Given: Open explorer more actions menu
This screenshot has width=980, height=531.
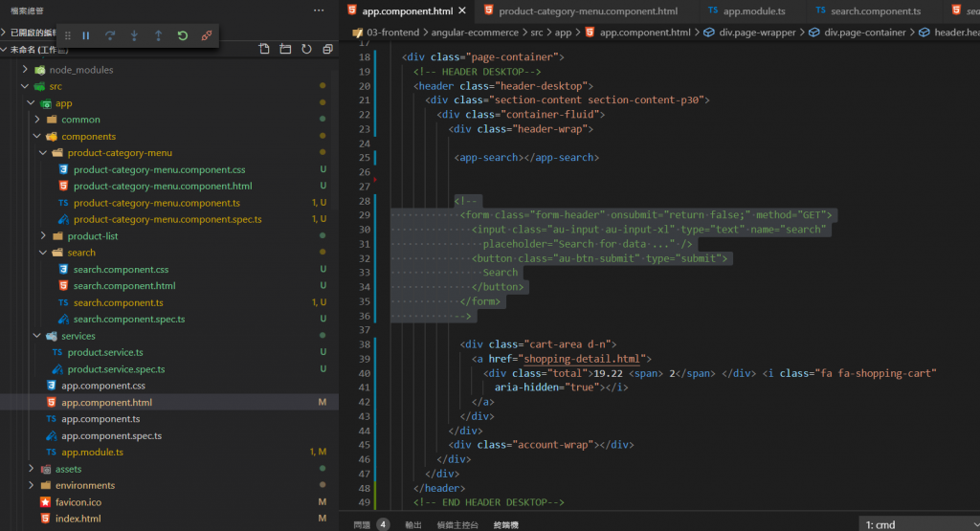Looking at the screenshot, I should coord(319,10).
